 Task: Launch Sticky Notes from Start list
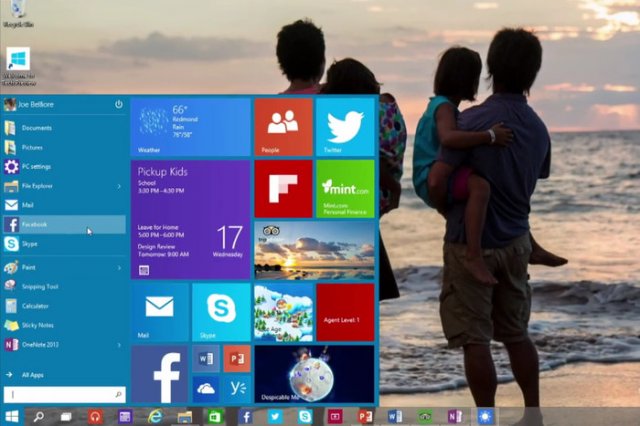pos(64,325)
